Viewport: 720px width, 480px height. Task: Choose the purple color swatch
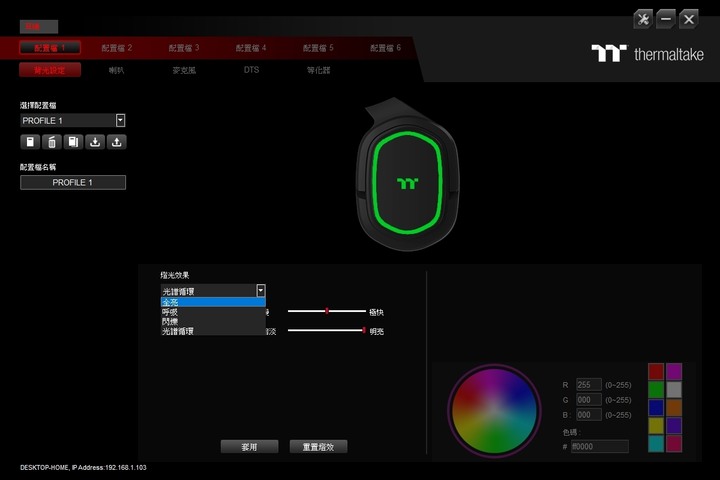[x=674, y=425]
